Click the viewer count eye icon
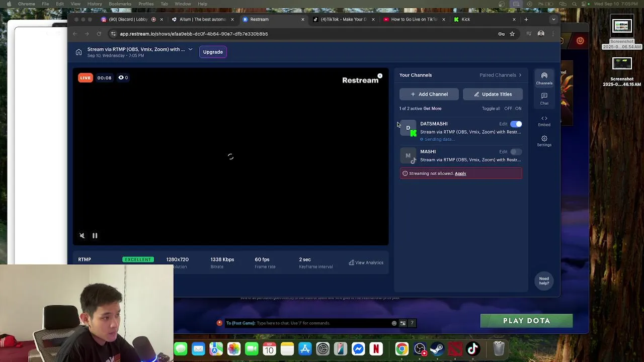644x362 pixels. [x=121, y=77]
